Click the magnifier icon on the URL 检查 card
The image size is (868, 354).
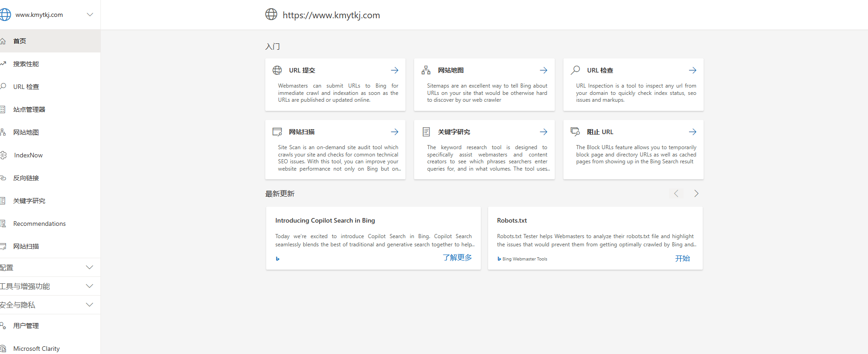(575, 70)
